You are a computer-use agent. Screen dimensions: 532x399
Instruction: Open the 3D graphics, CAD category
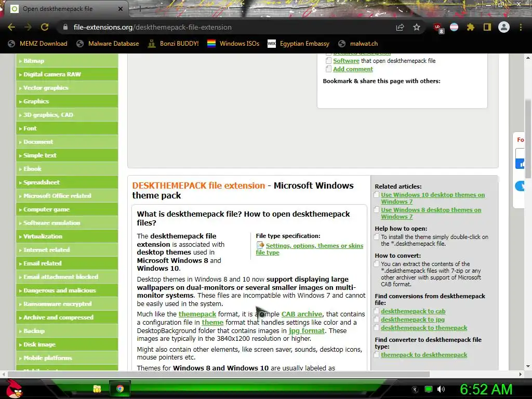click(67, 115)
